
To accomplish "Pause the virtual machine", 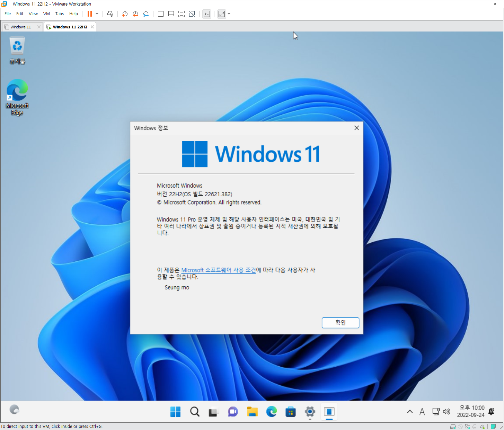I will tap(90, 14).
